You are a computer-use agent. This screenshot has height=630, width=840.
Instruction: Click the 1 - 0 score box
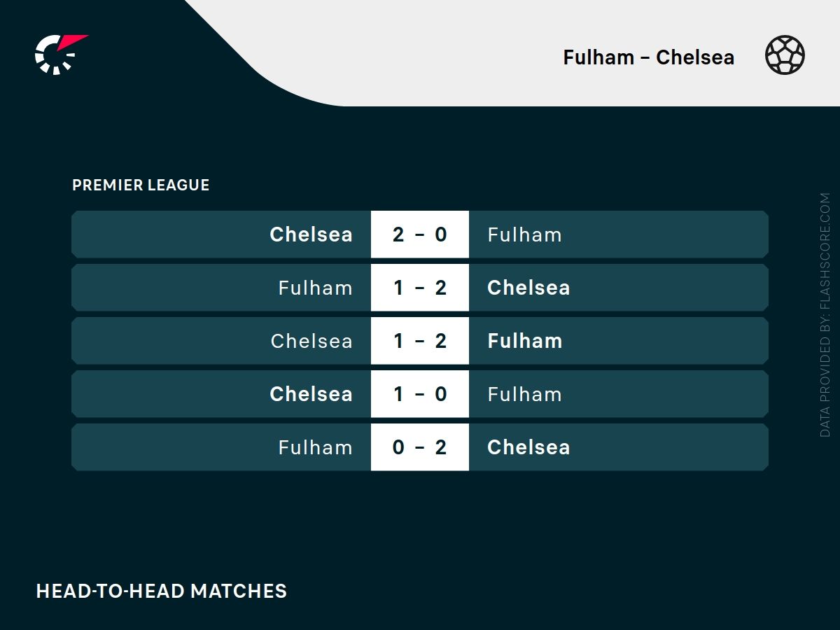pos(420,394)
